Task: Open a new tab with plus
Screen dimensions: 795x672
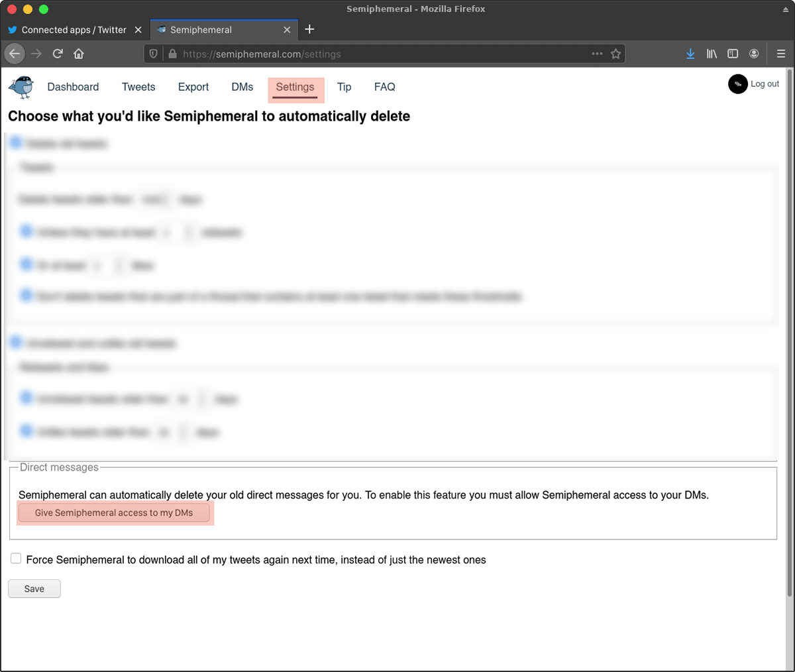Action: click(309, 29)
